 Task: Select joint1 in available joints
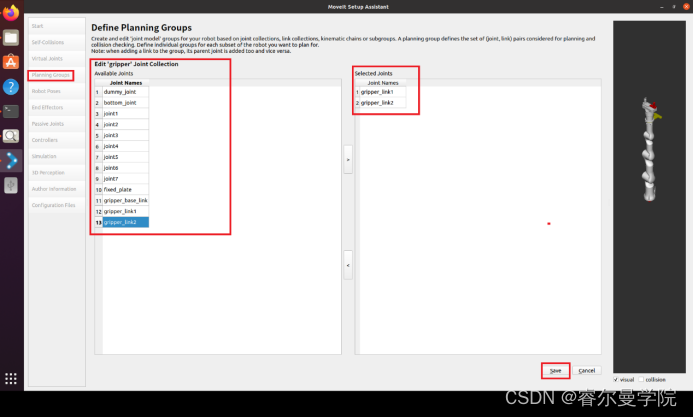pos(126,114)
